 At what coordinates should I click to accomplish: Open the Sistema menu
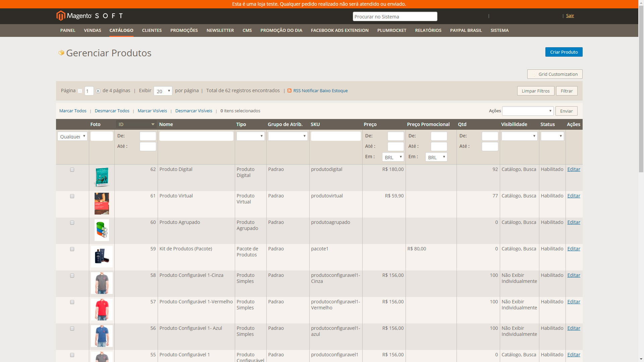click(x=500, y=30)
